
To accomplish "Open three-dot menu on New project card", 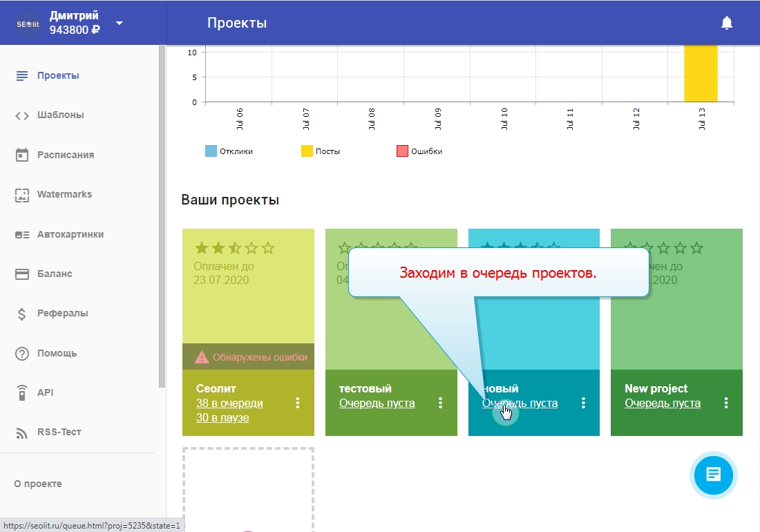I will click(726, 403).
